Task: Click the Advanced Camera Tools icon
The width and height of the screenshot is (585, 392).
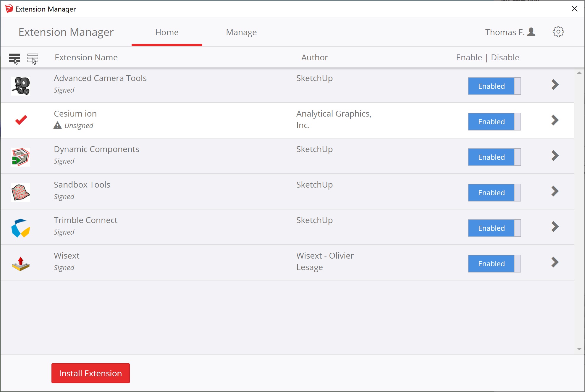Action: click(21, 86)
